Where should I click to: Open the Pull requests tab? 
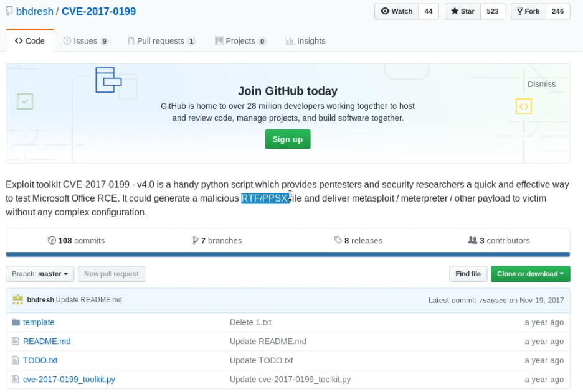pos(161,41)
